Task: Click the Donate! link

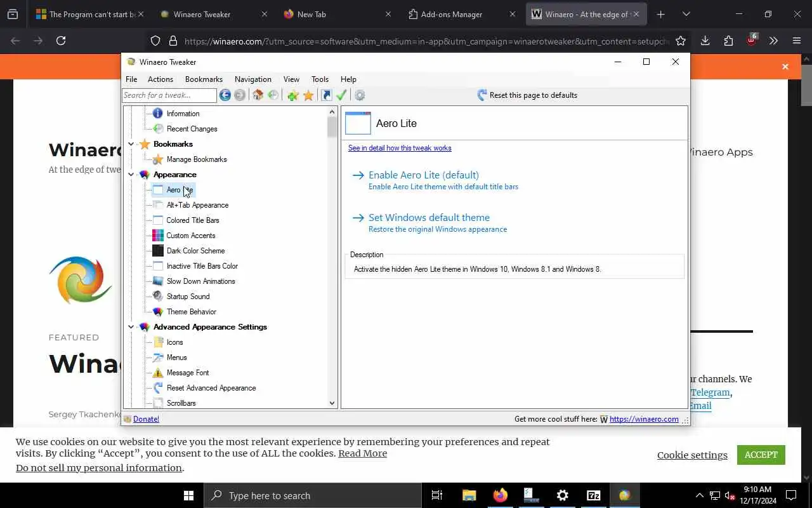Action: click(x=146, y=419)
